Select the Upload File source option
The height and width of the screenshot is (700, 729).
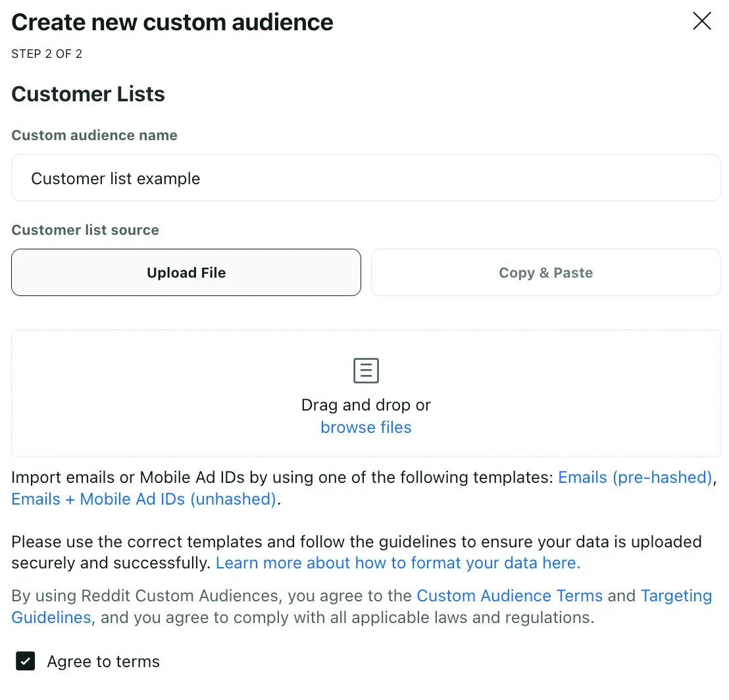pos(186,272)
